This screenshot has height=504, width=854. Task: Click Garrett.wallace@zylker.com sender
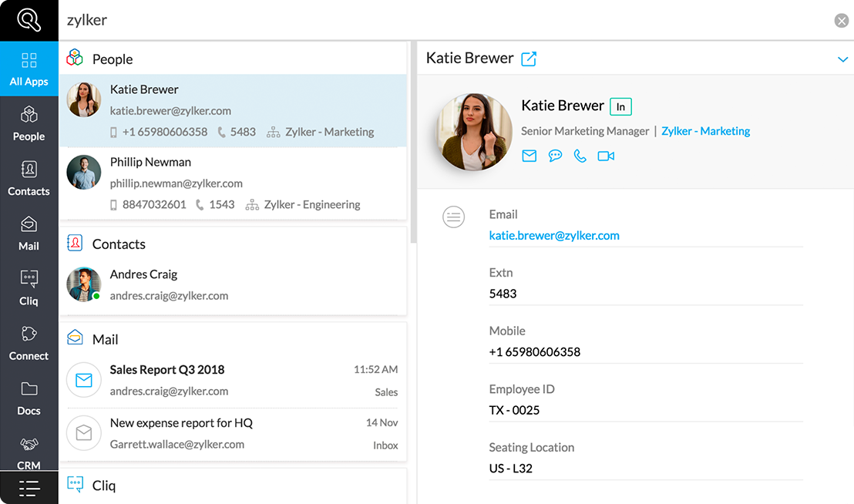pyautogui.click(x=177, y=444)
